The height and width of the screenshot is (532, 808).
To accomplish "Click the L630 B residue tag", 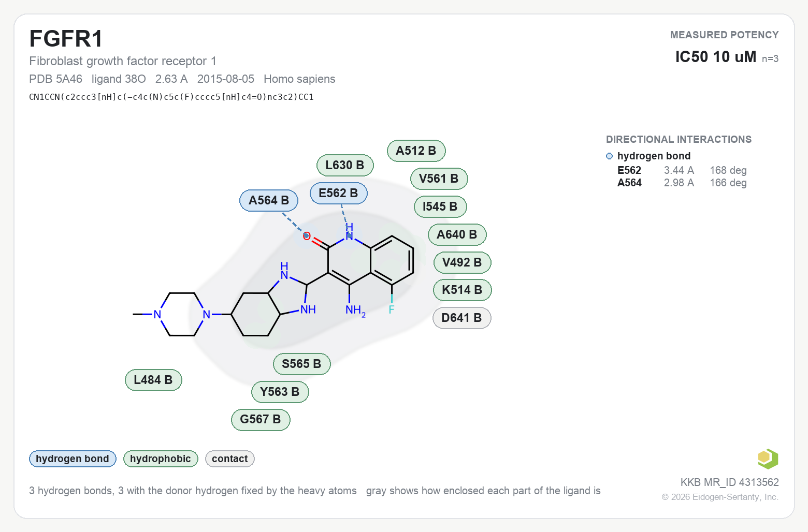I will pos(345,165).
